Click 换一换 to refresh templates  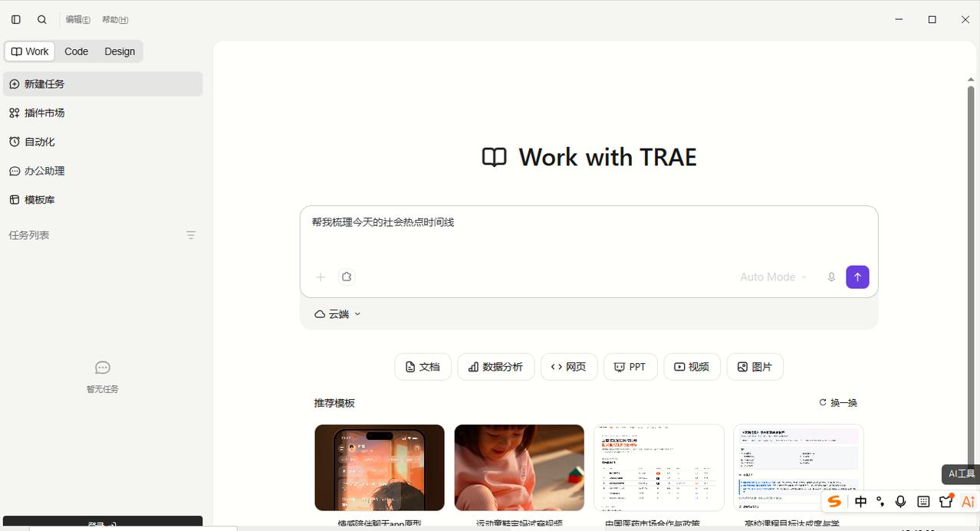pyautogui.click(x=838, y=403)
